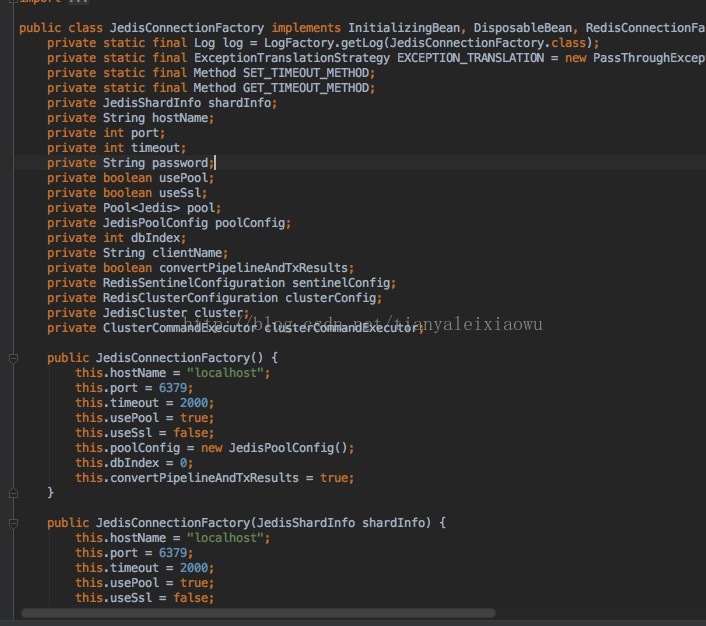Click 'this.poolConfig = new JedisPoolConfig();' line
706x626 pixels.
tap(215, 448)
